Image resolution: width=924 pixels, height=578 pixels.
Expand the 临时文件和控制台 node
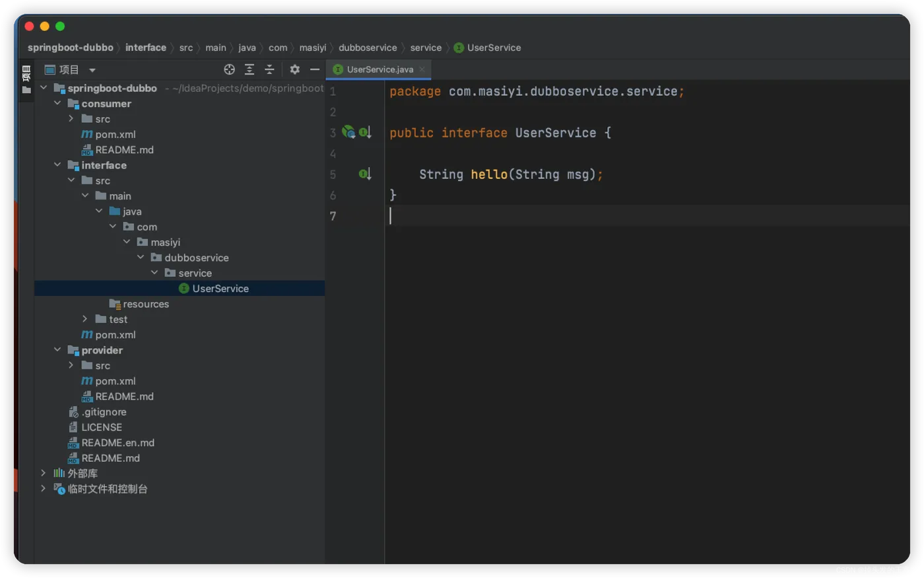(44, 489)
